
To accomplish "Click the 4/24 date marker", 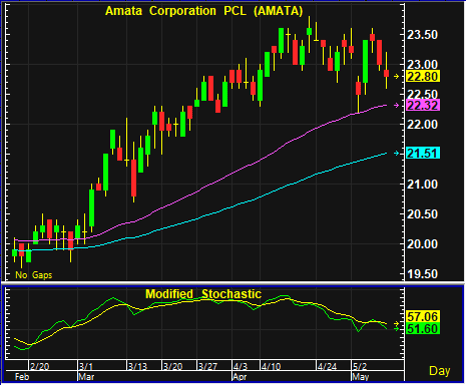I will click(x=327, y=366).
